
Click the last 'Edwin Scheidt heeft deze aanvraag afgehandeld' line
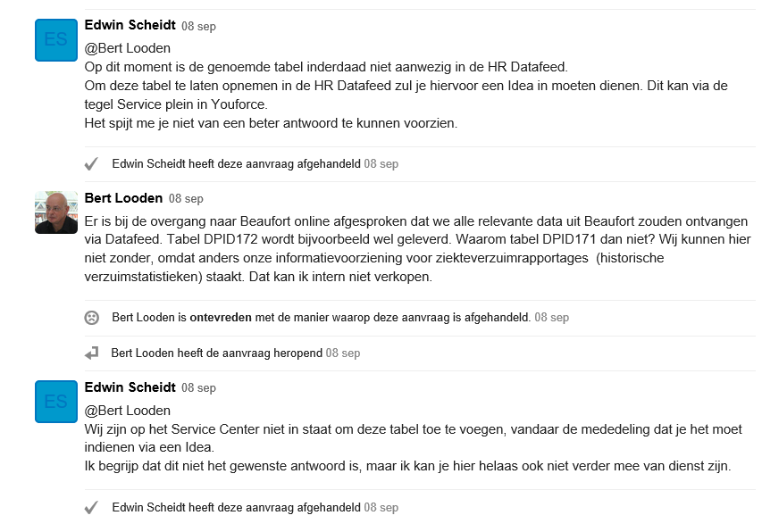pos(255,507)
